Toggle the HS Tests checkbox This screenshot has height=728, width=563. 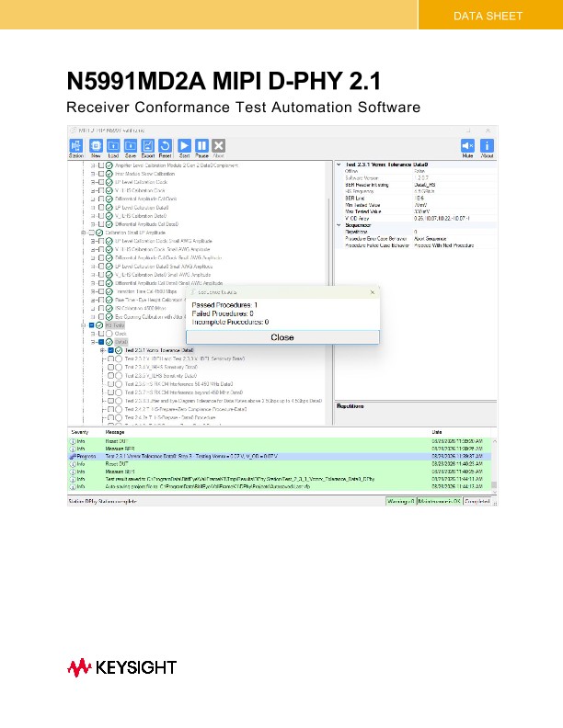coord(91,325)
